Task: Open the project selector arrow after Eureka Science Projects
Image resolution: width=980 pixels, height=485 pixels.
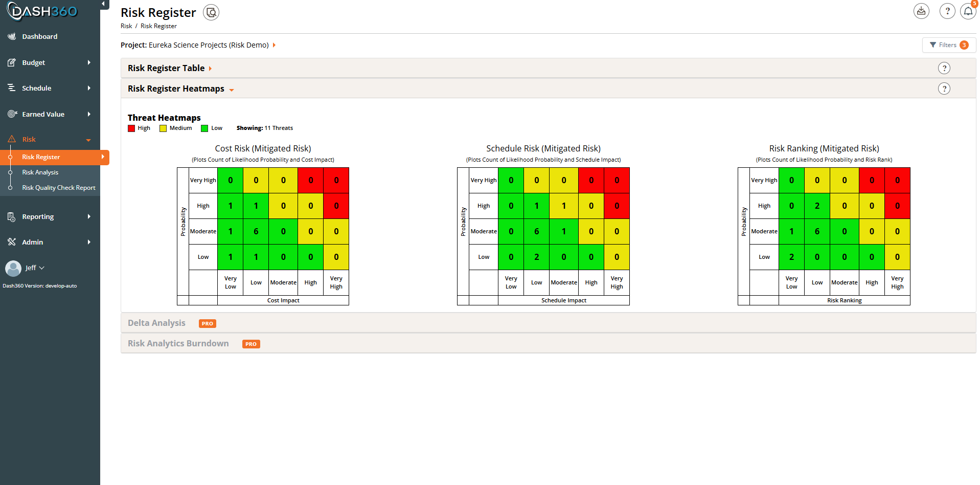Action: (274, 45)
